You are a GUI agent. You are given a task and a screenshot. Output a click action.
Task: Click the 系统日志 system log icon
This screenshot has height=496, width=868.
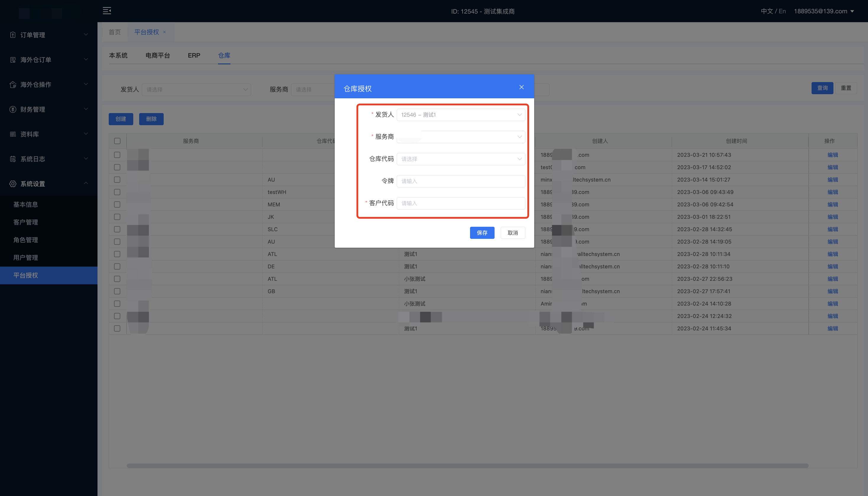coord(13,159)
